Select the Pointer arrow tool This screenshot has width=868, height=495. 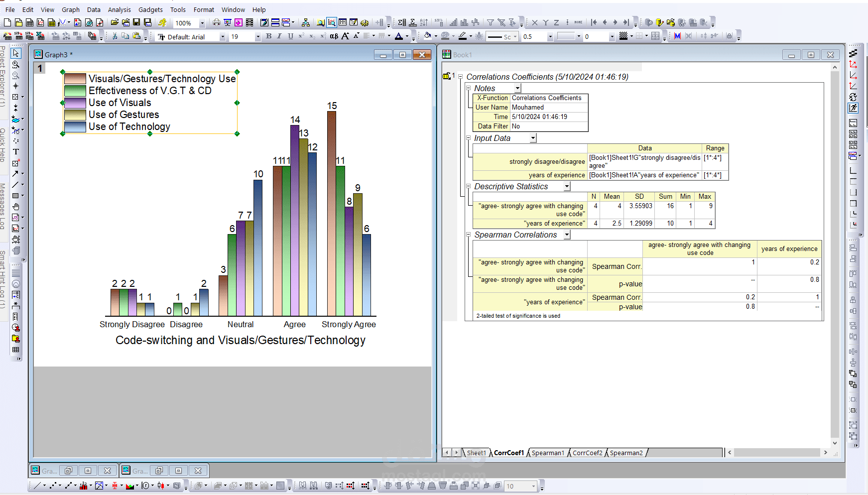(16, 53)
